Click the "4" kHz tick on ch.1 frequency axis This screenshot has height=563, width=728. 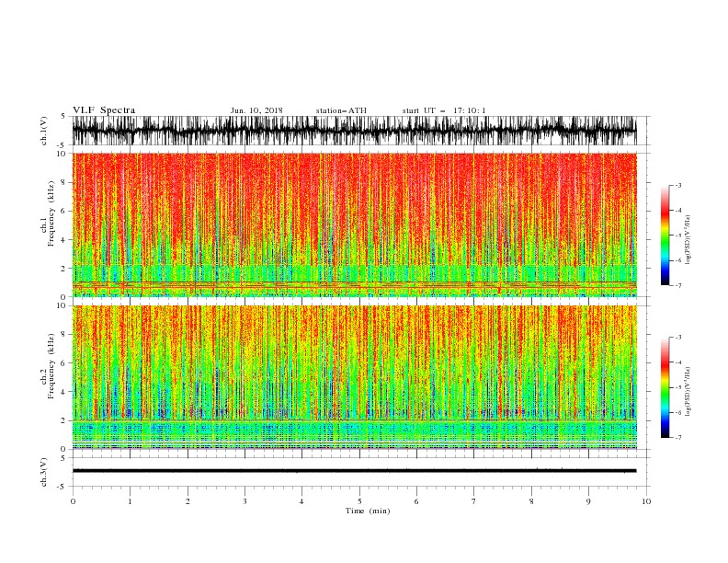[63, 240]
